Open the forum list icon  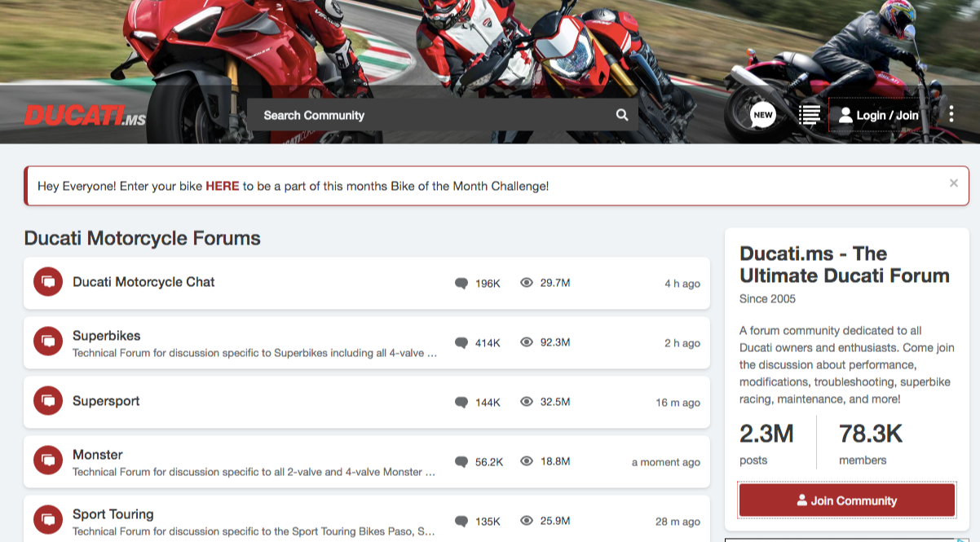[809, 115]
